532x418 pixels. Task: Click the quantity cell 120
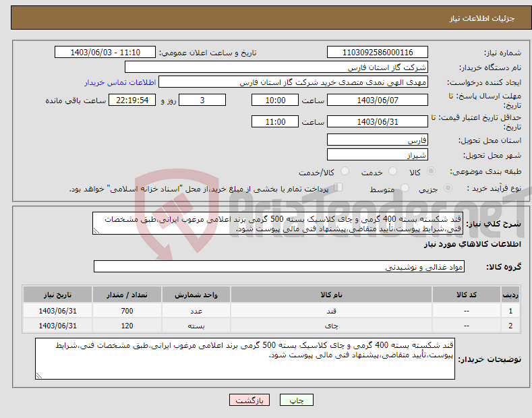pyautogui.click(x=127, y=326)
